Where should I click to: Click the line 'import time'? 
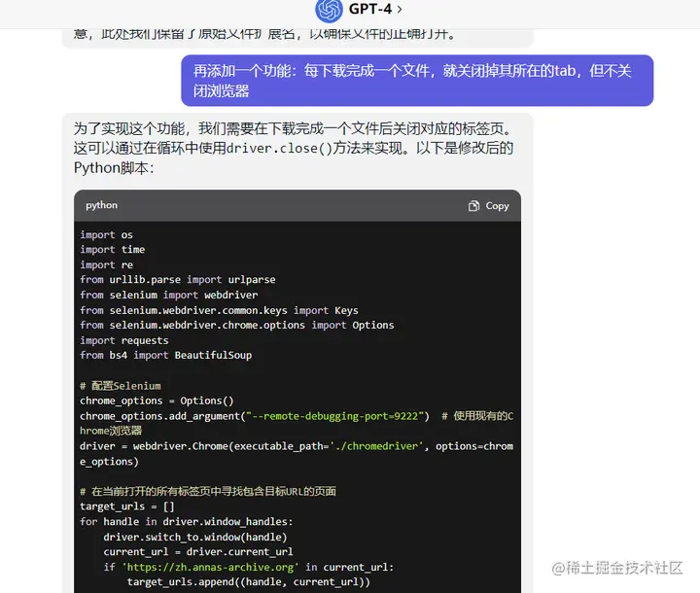click(113, 250)
